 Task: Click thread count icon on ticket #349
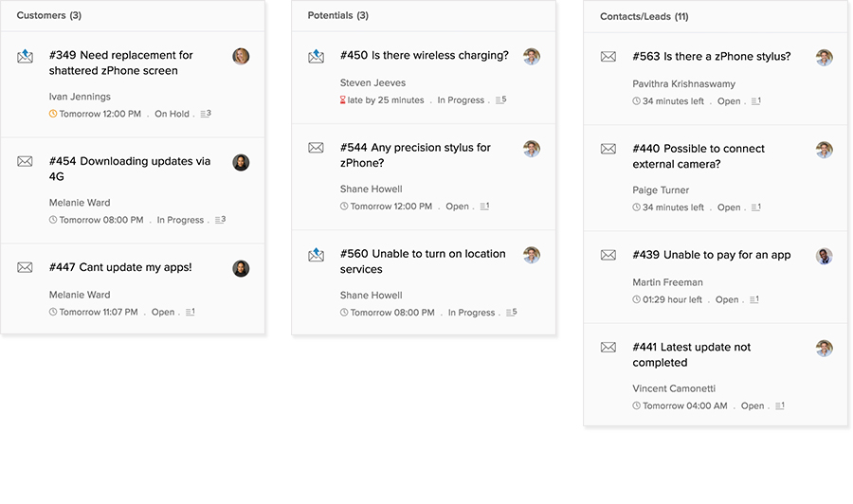(206, 114)
